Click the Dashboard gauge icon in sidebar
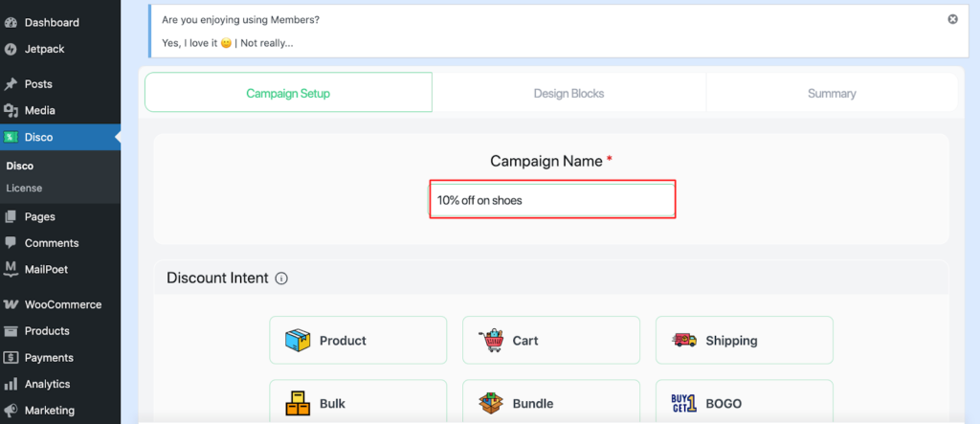This screenshot has width=980, height=424. (x=11, y=23)
